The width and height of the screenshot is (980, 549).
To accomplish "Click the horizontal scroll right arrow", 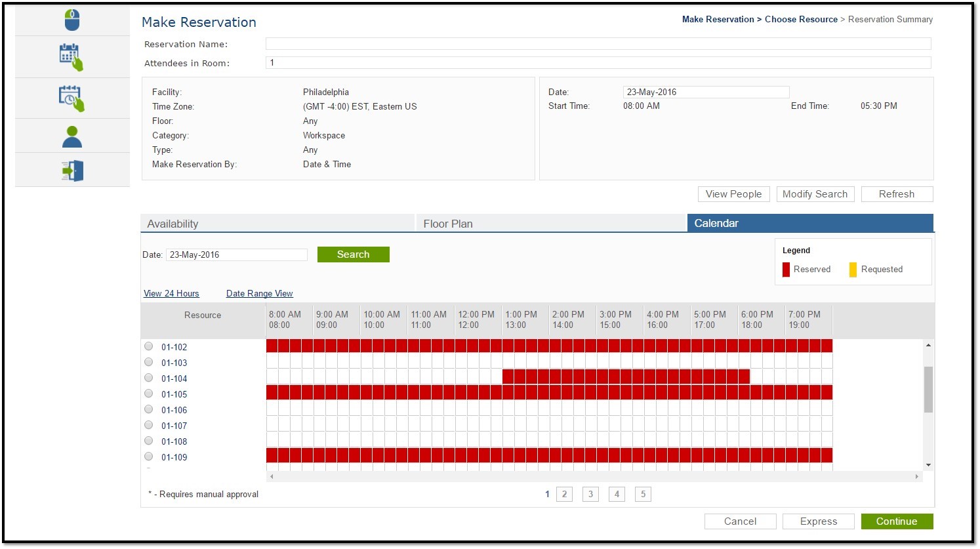I will coord(916,477).
